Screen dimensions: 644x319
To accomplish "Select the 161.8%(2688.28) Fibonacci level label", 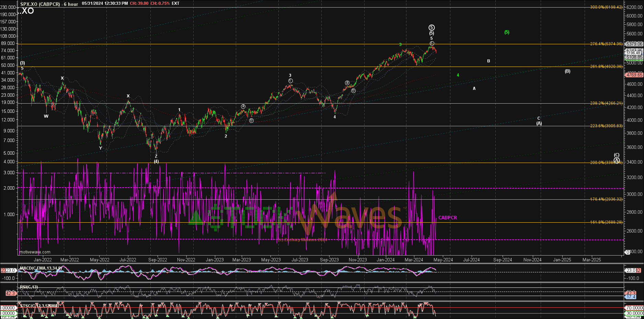I will coord(606,222).
